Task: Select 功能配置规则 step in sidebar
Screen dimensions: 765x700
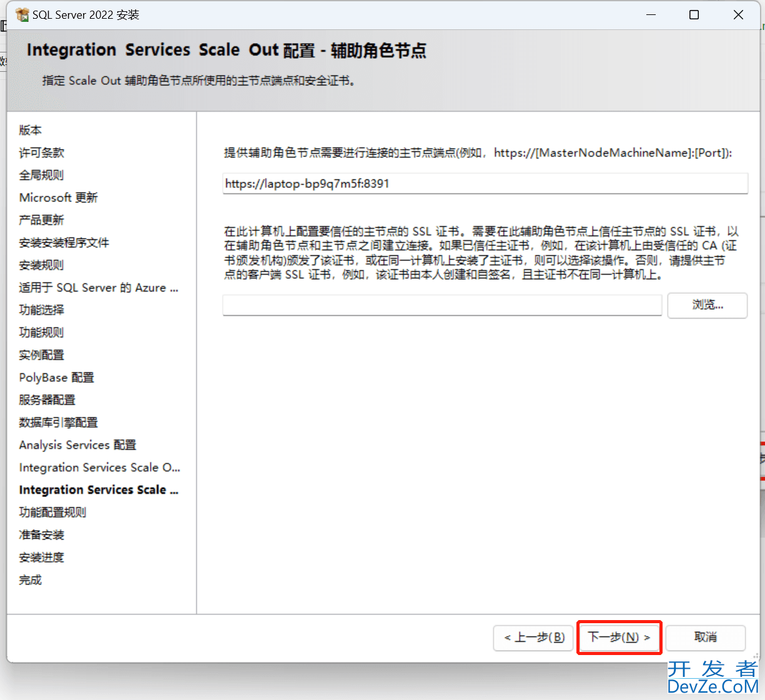Action: [52, 512]
